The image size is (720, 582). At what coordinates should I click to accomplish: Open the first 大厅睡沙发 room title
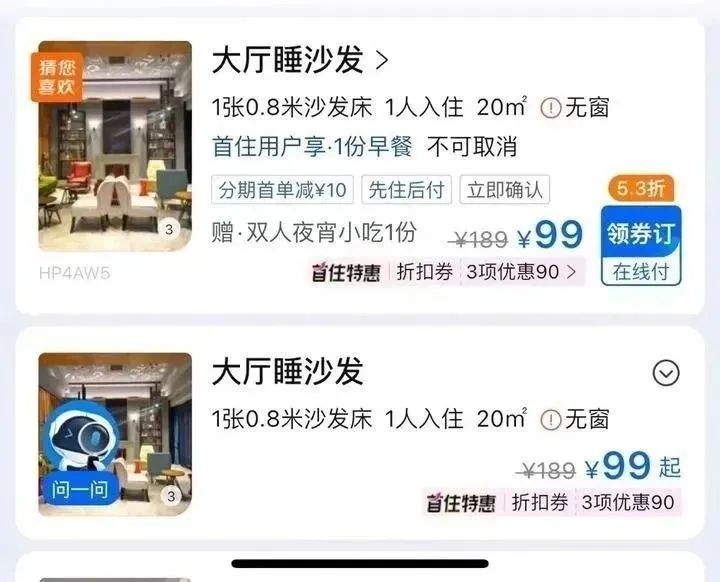[287, 60]
